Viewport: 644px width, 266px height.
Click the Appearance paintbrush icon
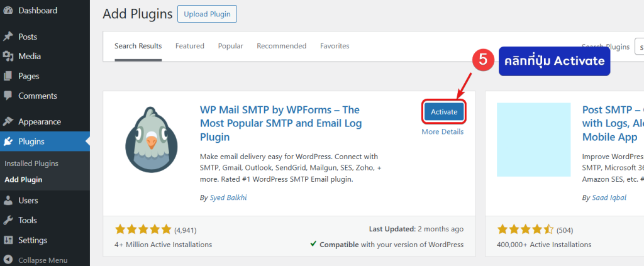tap(8, 122)
